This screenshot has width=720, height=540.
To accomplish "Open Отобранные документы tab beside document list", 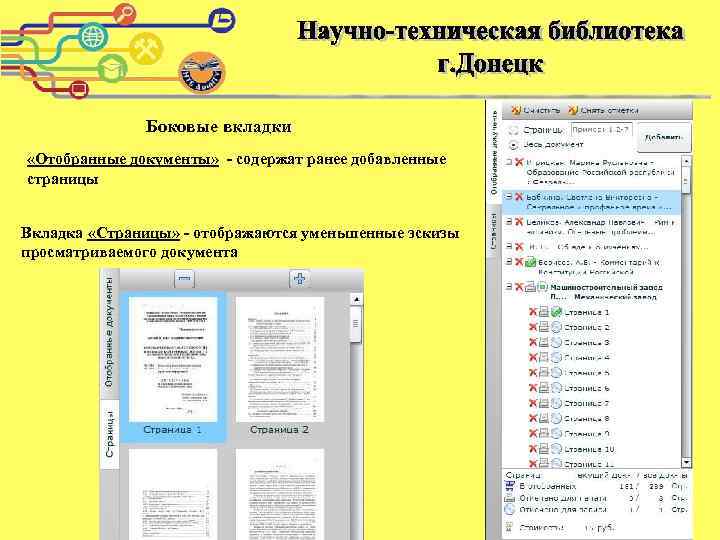I will (x=494, y=152).
